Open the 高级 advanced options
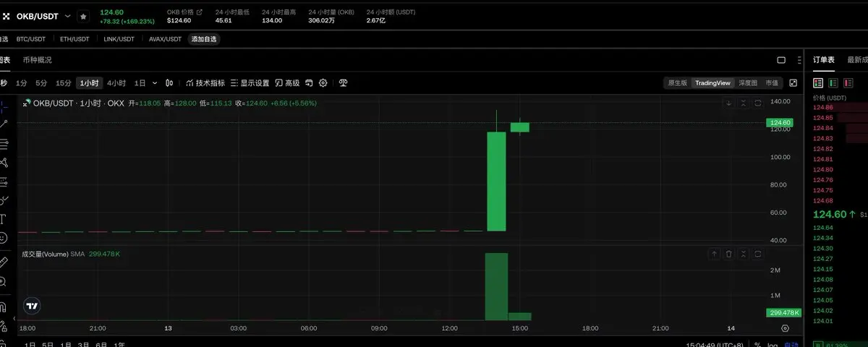The width and height of the screenshot is (868, 347). pyautogui.click(x=287, y=83)
